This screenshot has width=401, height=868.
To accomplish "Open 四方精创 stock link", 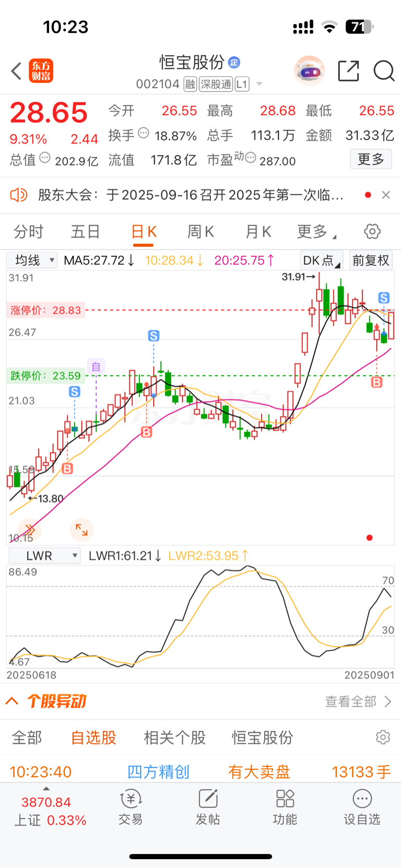I will tap(158, 771).
